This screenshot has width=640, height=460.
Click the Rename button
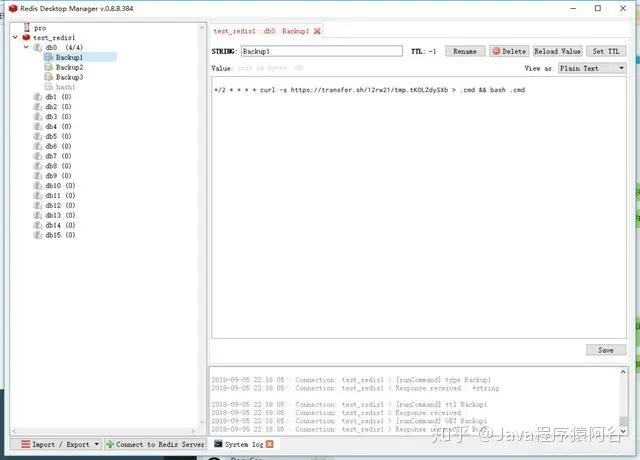coord(465,51)
